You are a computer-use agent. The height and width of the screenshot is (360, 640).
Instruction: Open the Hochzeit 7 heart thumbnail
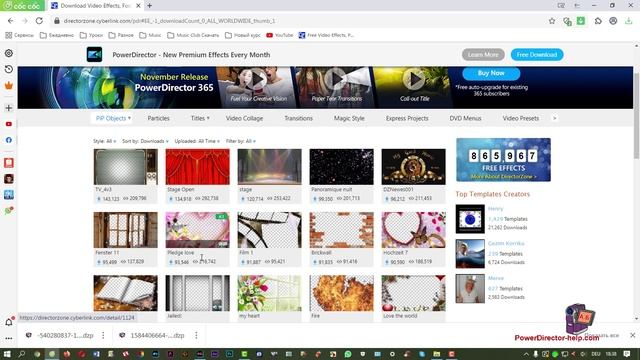pyautogui.click(x=413, y=230)
